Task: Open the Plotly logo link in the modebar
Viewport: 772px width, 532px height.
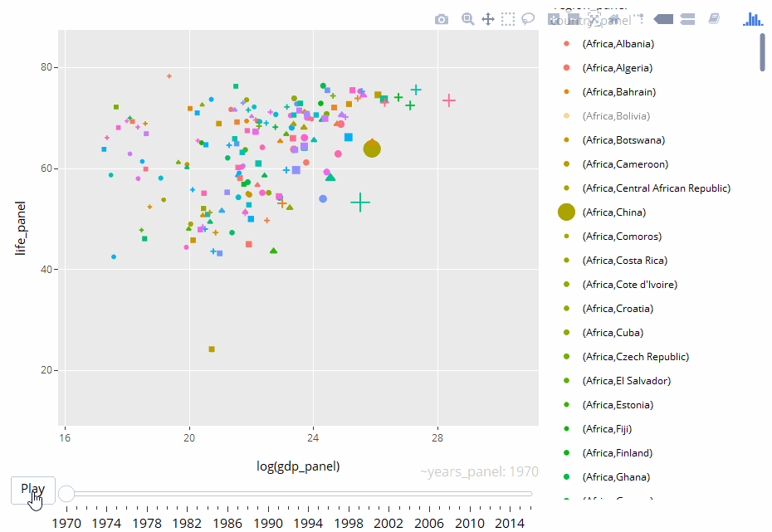Action: [x=752, y=18]
